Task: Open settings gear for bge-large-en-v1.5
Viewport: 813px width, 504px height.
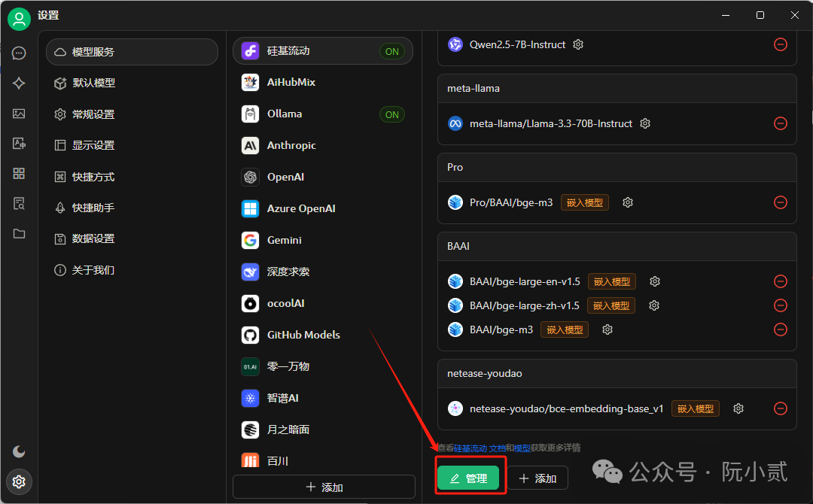Action: click(x=655, y=281)
